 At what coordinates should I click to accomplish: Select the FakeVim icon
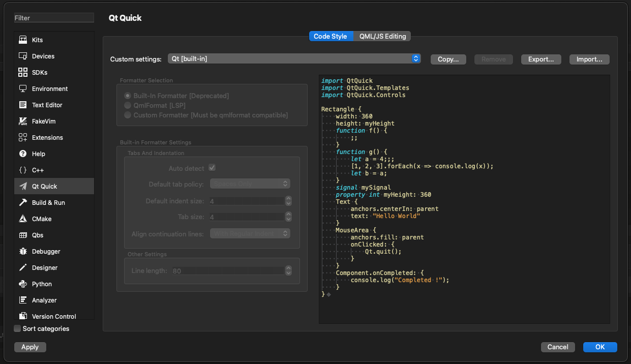(x=23, y=121)
